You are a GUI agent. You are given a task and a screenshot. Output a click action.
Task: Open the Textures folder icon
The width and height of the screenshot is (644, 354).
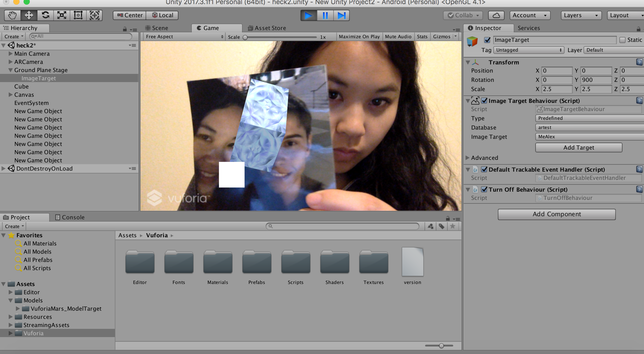pos(374,262)
